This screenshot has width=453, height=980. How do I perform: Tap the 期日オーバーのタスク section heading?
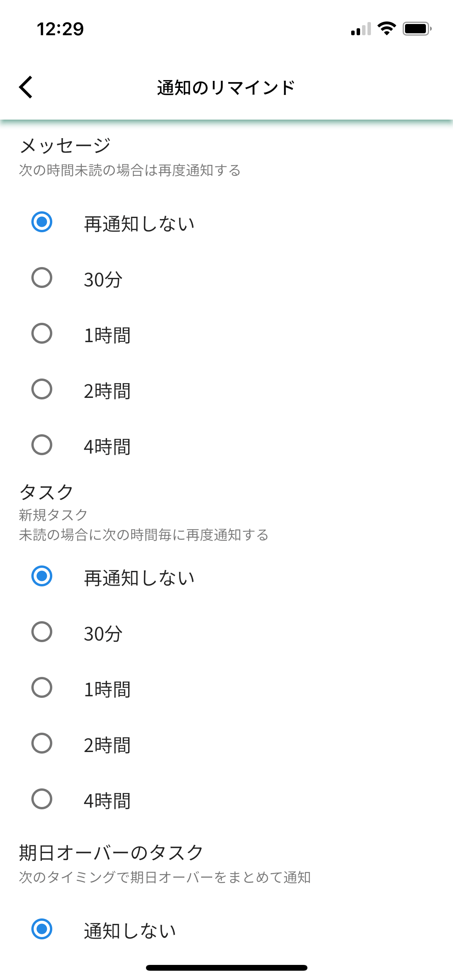pyautogui.click(x=111, y=853)
